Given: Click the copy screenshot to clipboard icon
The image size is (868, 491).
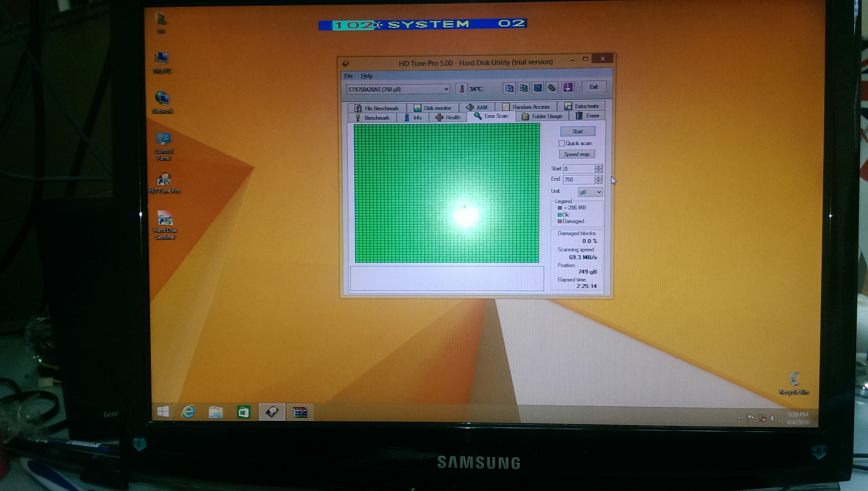Looking at the screenshot, I should (x=523, y=88).
